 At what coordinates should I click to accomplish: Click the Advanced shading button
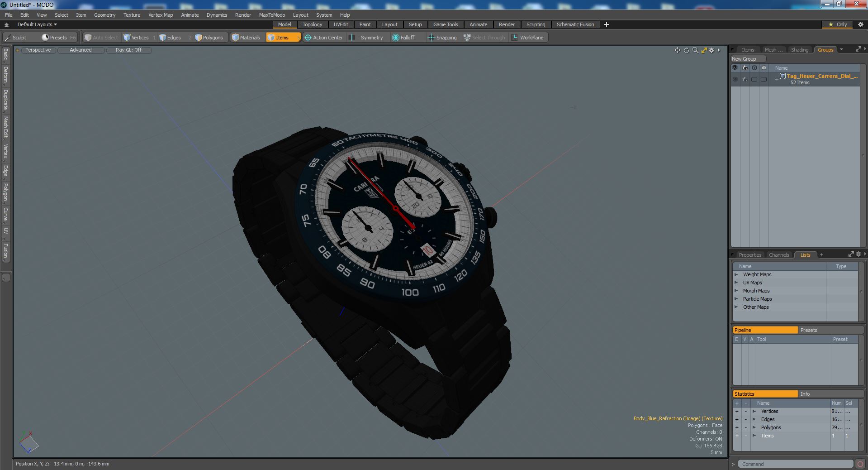[81, 50]
